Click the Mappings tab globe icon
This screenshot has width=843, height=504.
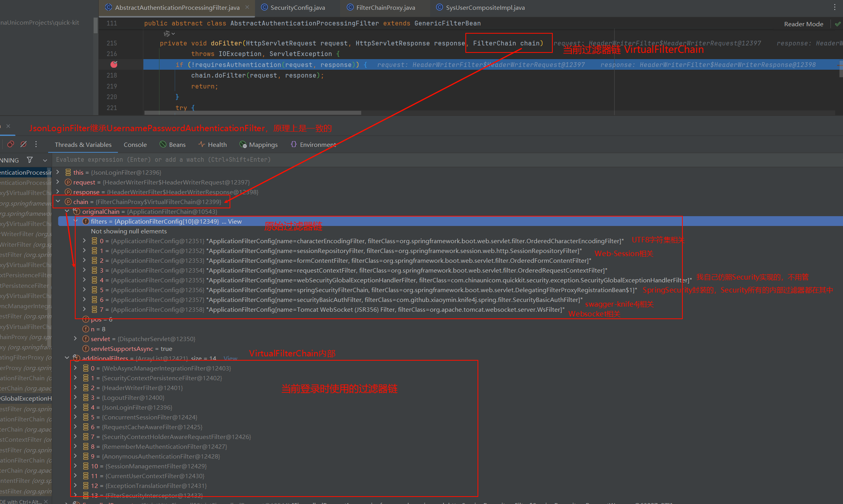pos(243,145)
